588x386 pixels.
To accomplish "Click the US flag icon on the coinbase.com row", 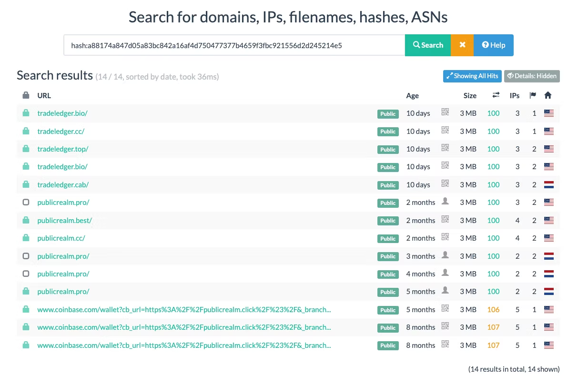I will tap(548, 309).
